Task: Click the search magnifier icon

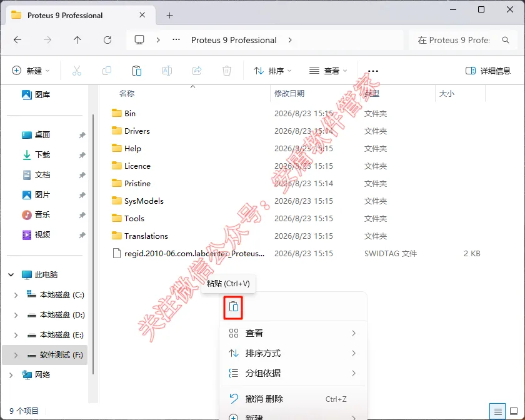Action: [x=506, y=40]
